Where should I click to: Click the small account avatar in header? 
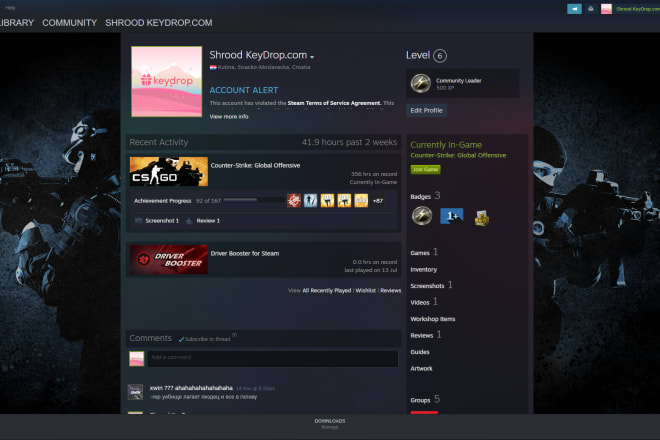tap(606, 9)
